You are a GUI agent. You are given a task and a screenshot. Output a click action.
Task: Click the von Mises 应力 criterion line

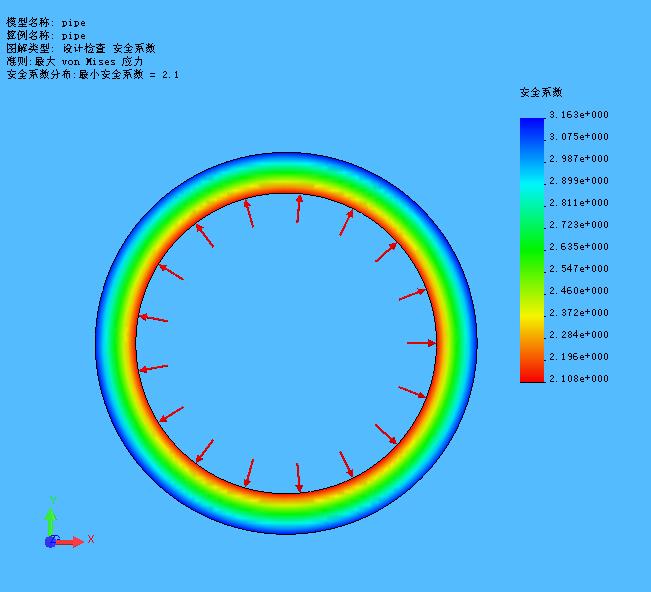point(75,61)
